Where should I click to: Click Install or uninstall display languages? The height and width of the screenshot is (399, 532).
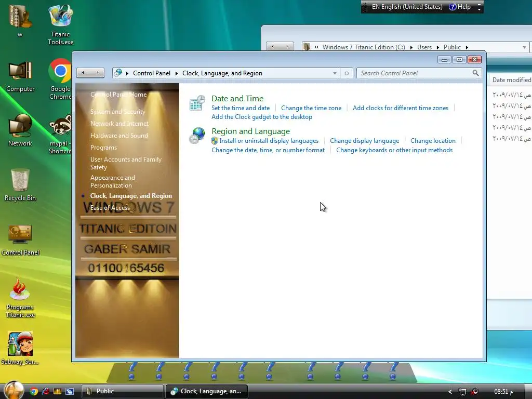click(269, 141)
